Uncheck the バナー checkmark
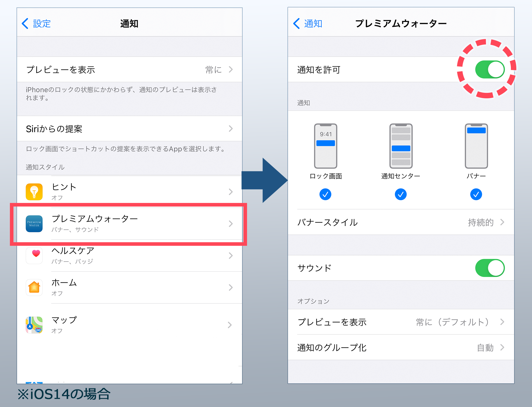The image size is (532, 407). (x=476, y=194)
